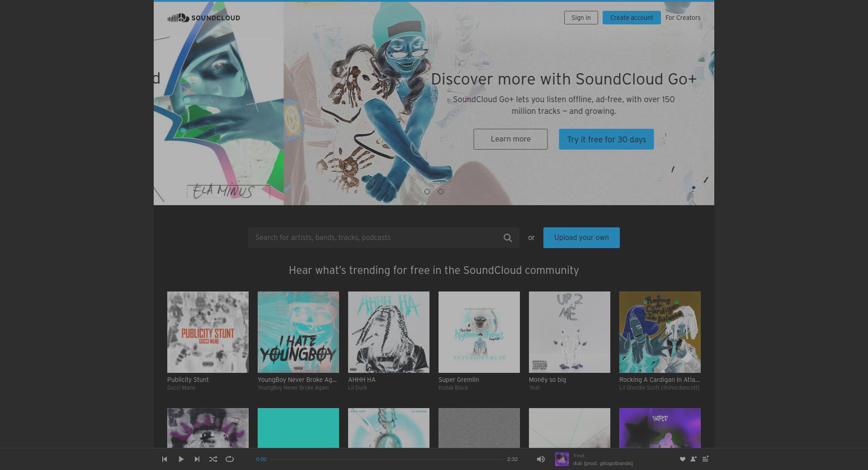
Task: Click the now playing artwork thumbnail
Action: (562, 459)
